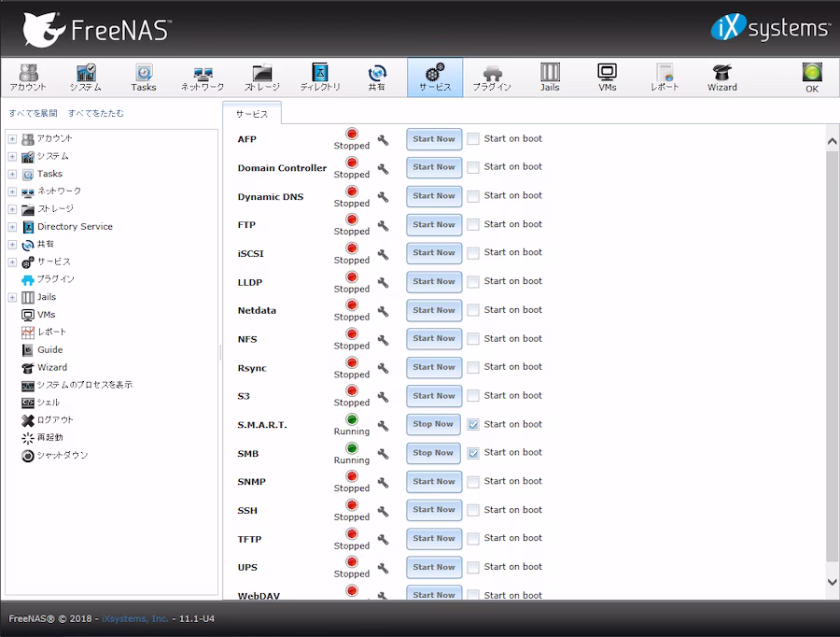Open VMs in the sidebar tree
Image resolution: width=840 pixels, height=637 pixels.
click(46, 315)
